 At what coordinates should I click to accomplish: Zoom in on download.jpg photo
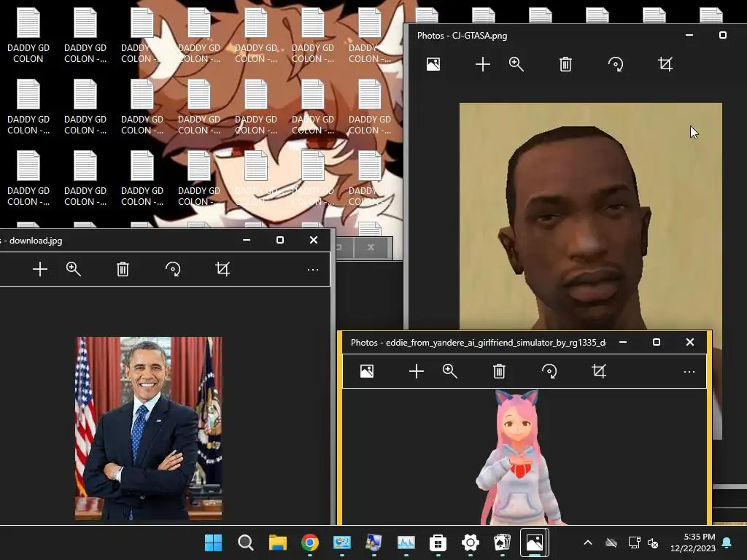click(x=74, y=269)
